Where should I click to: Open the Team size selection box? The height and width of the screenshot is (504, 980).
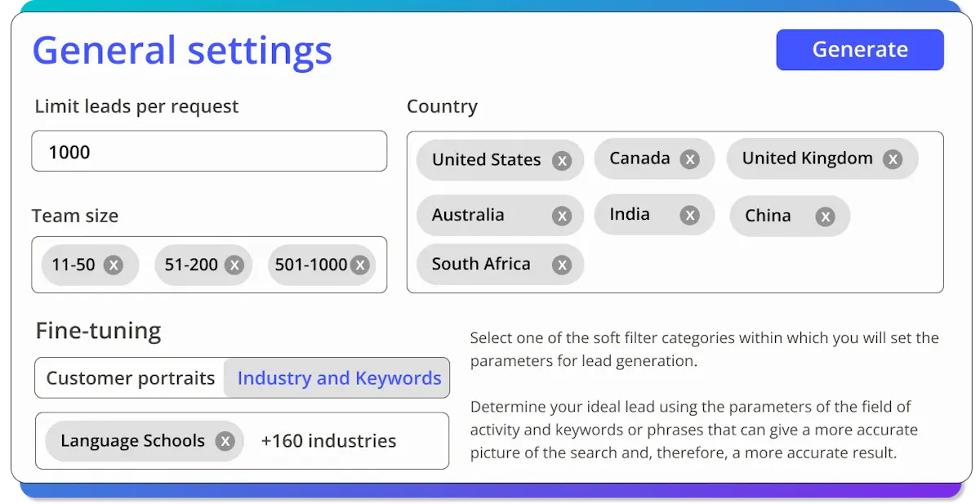[x=209, y=265]
